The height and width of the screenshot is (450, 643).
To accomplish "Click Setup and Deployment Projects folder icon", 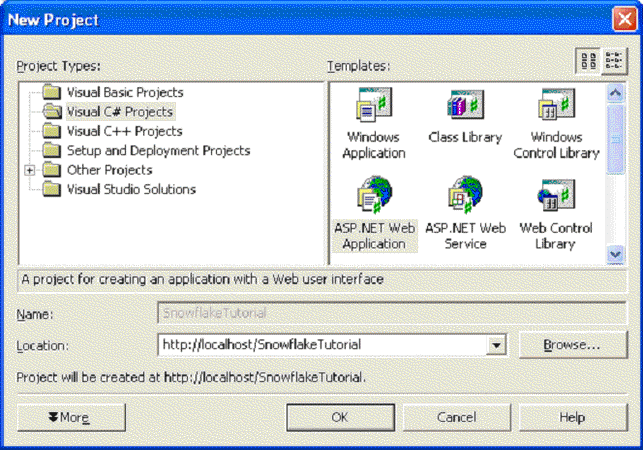I will tap(52, 150).
